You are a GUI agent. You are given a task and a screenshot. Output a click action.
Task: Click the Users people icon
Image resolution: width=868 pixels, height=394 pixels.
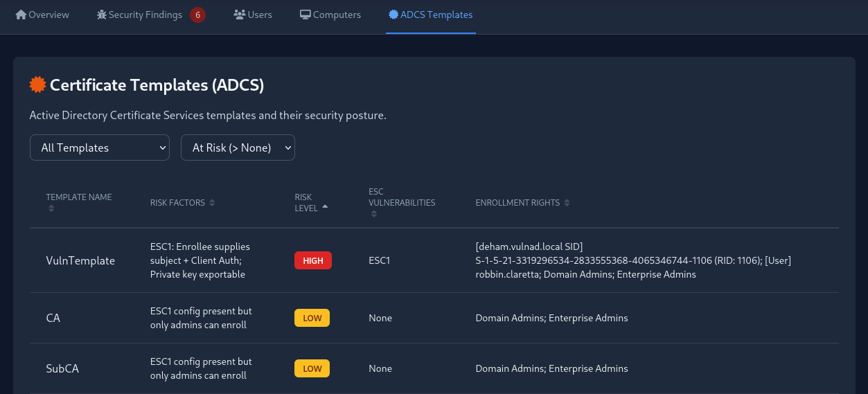tap(240, 15)
